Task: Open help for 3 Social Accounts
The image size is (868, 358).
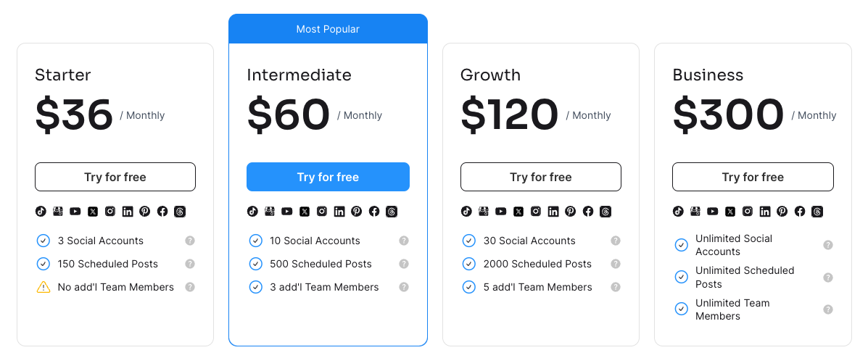Action: point(190,241)
